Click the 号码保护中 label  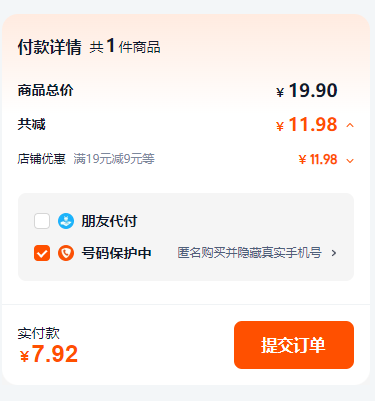click(116, 253)
